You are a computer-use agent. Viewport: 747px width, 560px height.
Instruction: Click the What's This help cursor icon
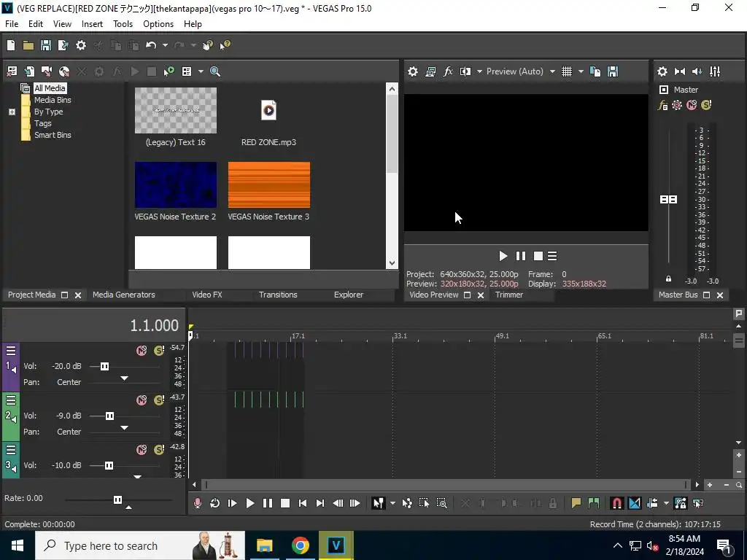pos(225,45)
